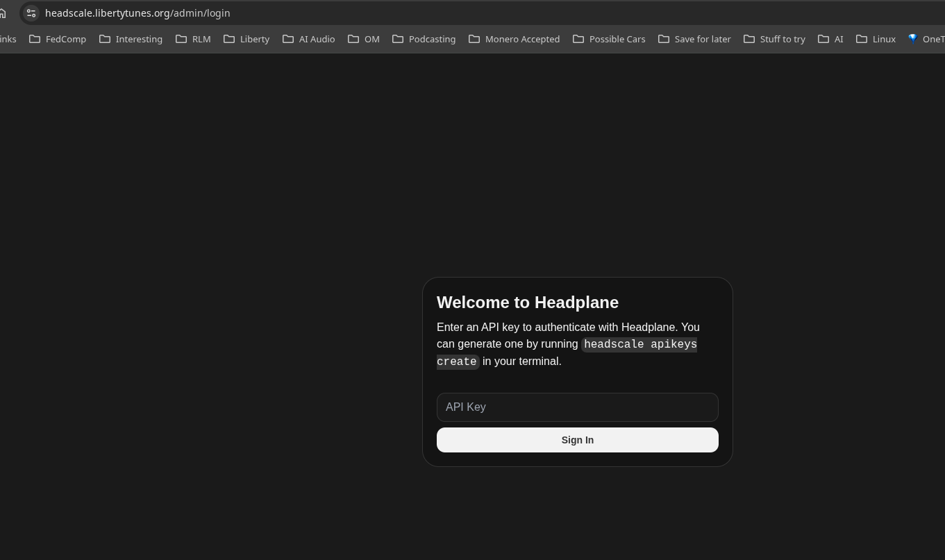This screenshot has width=945, height=560.
Task: Open the FedComp bookmarks folder
Action: tap(58, 39)
